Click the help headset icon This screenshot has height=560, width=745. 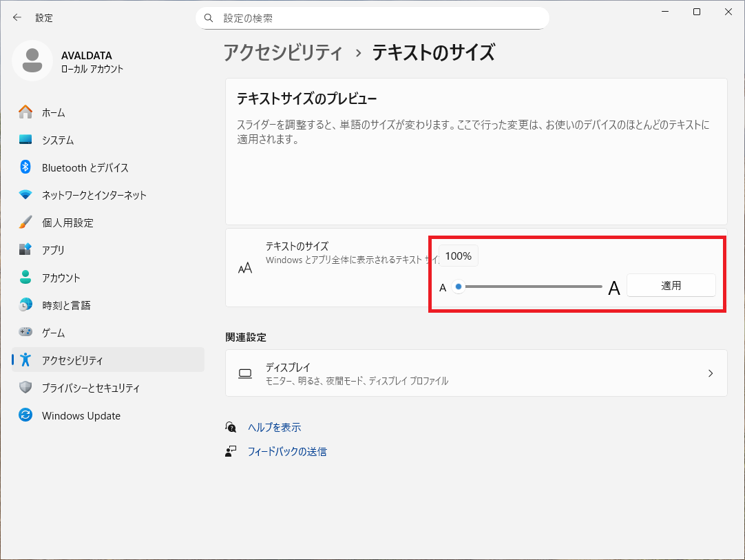[x=231, y=427]
